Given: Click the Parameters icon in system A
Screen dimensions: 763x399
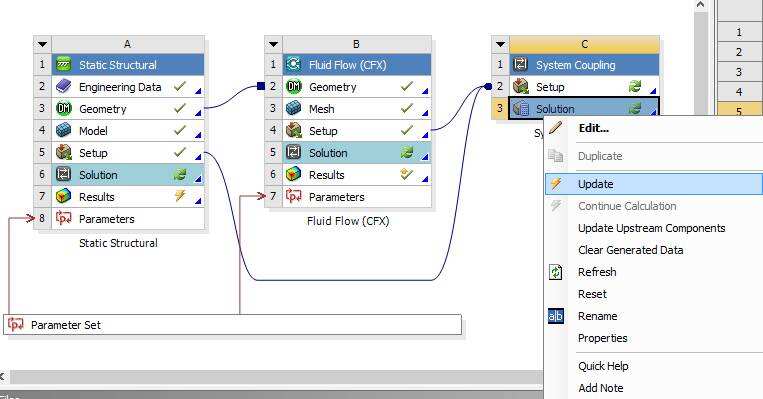Looking at the screenshot, I should pos(64,218).
